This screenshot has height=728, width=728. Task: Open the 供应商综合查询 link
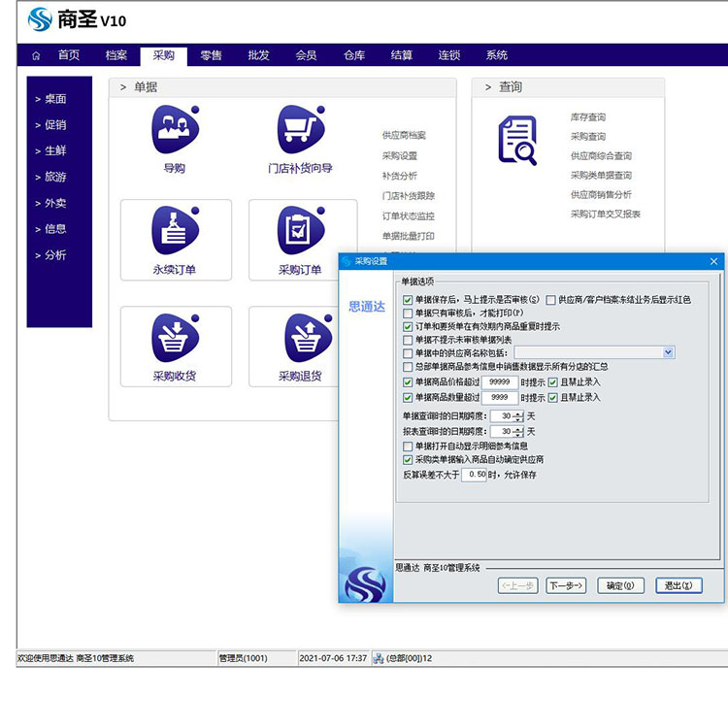601,156
